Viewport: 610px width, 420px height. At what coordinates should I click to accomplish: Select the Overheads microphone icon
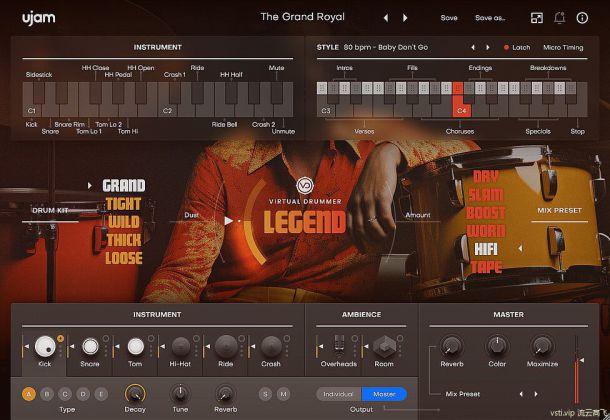[339, 346]
